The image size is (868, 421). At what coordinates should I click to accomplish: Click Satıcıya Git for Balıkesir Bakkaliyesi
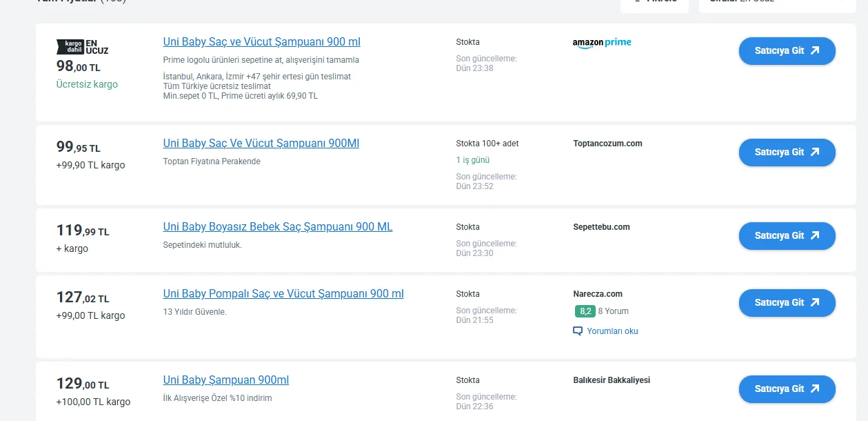(787, 389)
